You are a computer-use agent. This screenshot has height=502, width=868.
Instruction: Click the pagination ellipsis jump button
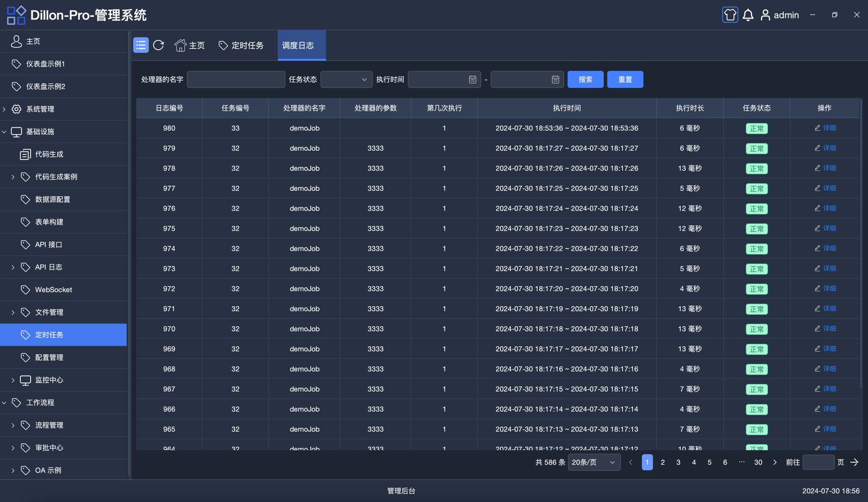741,462
